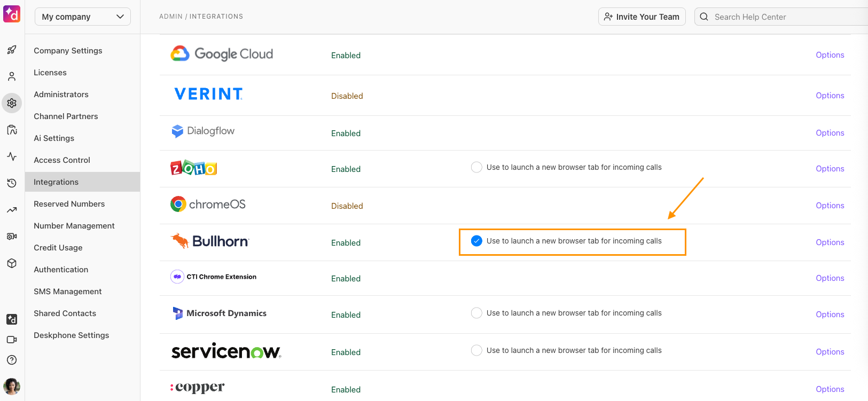Click the Zoho logo
Screen dimensions: 868x401
(193, 168)
